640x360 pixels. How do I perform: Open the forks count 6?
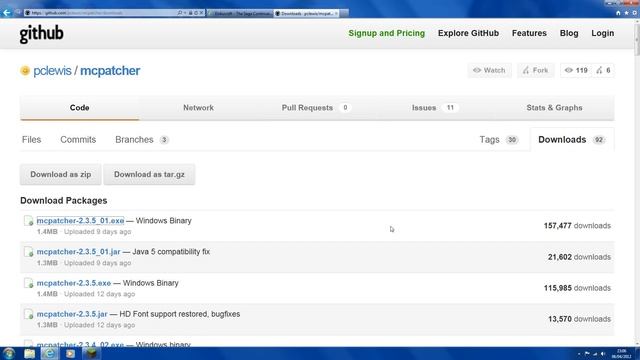pyautogui.click(x=603, y=71)
